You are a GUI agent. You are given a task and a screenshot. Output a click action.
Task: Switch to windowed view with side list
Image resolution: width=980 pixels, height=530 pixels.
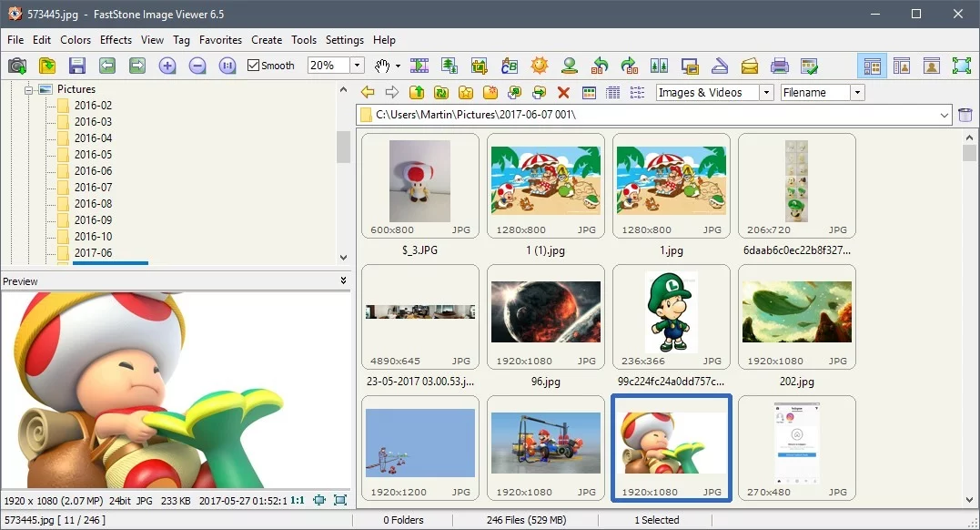click(902, 66)
